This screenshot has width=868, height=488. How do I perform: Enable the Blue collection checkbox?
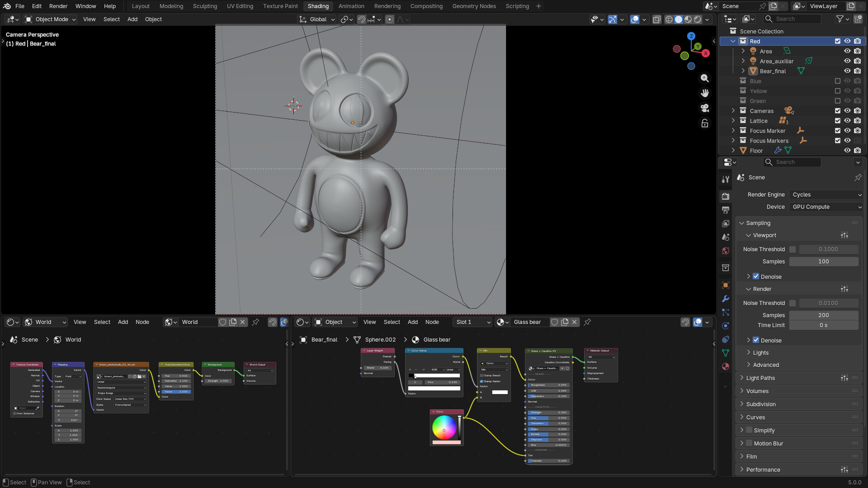click(837, 81)
